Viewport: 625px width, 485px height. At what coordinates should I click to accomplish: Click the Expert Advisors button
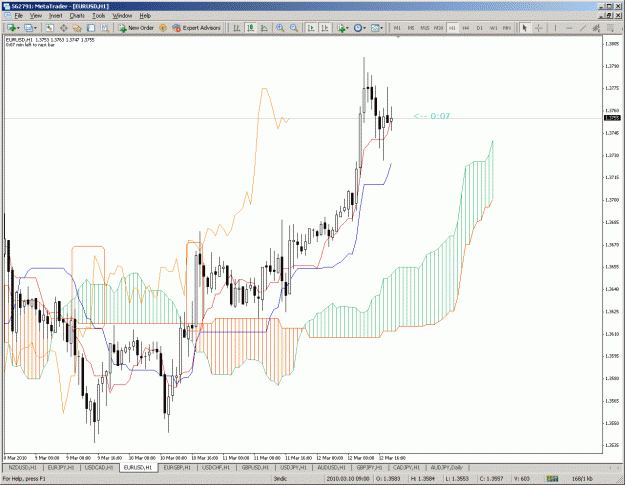[196, 28]
